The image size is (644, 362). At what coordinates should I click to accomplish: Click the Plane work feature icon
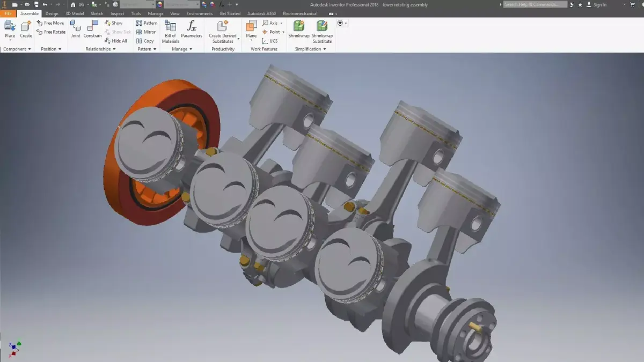click(251, 26)
